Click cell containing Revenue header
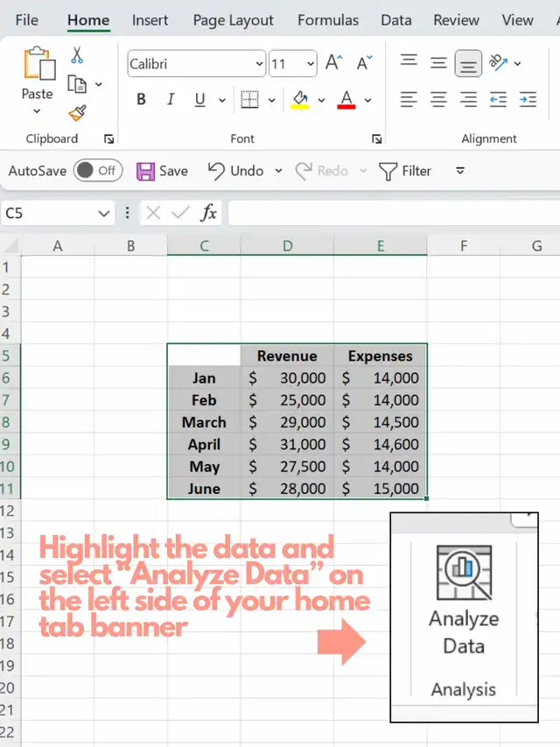Viewport: 560px width, 747px height. coord(287,356)
